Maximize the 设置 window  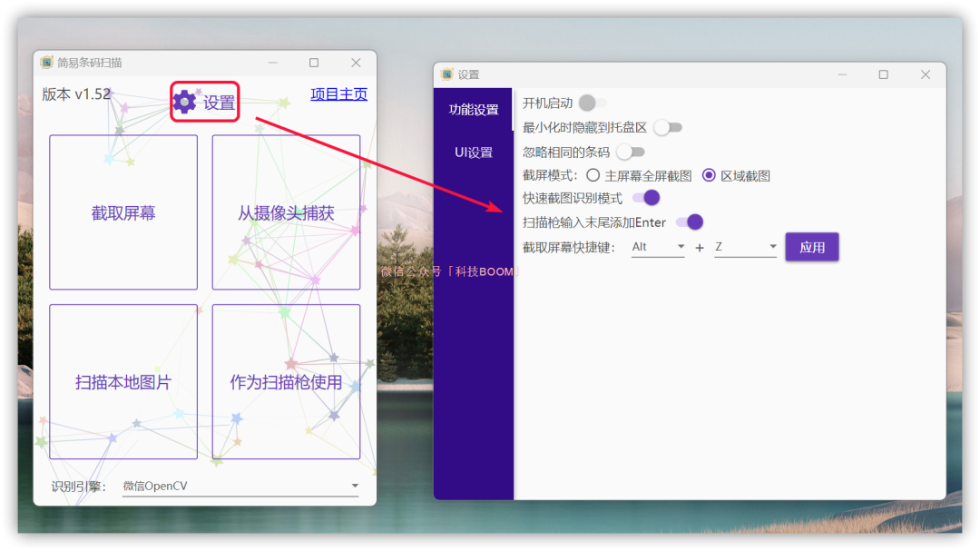883,74
